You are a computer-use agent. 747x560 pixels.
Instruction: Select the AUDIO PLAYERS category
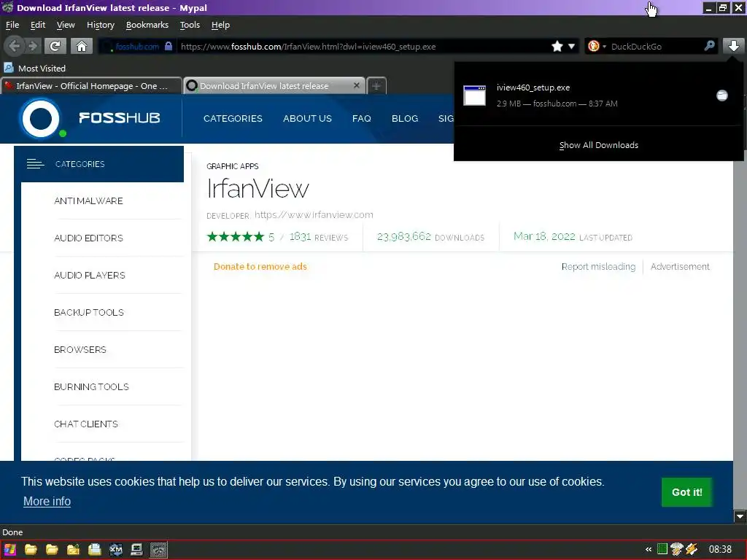point(90,275)
